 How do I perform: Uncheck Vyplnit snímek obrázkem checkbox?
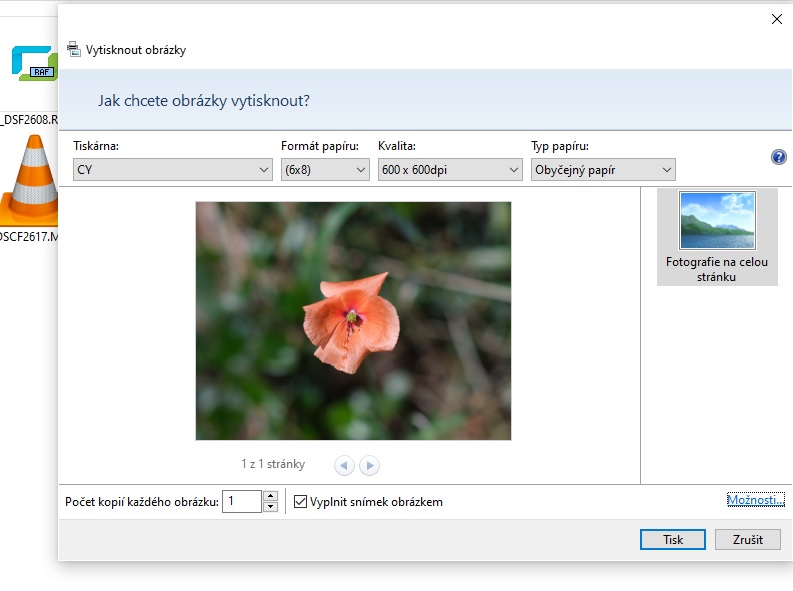pos(301,501)
